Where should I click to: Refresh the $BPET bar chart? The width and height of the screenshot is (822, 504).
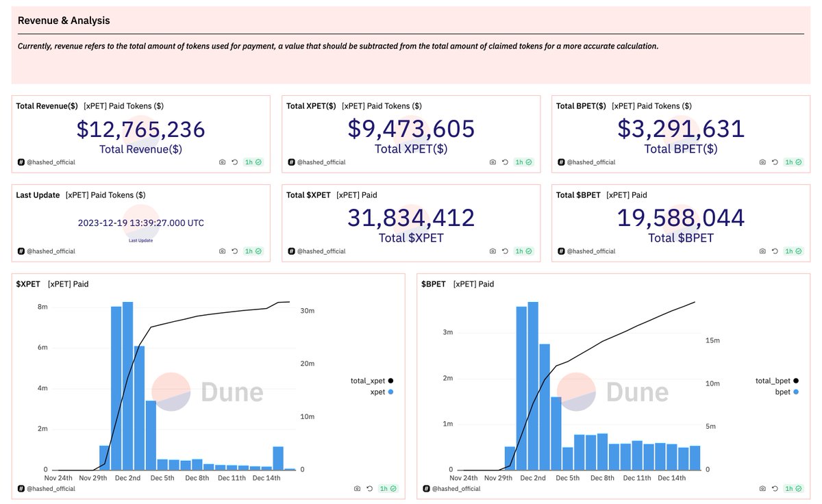click(x=775, y=489)
